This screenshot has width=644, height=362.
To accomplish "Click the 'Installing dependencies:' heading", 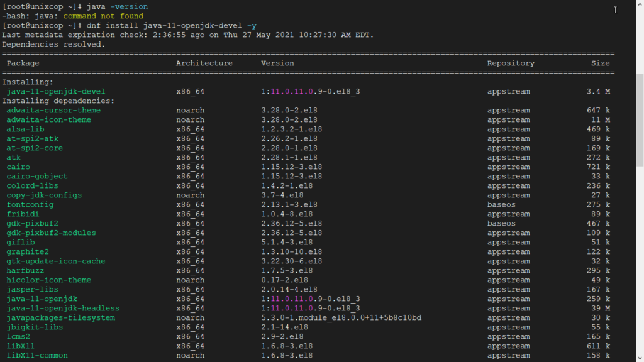I will click(x=58, y=101).
